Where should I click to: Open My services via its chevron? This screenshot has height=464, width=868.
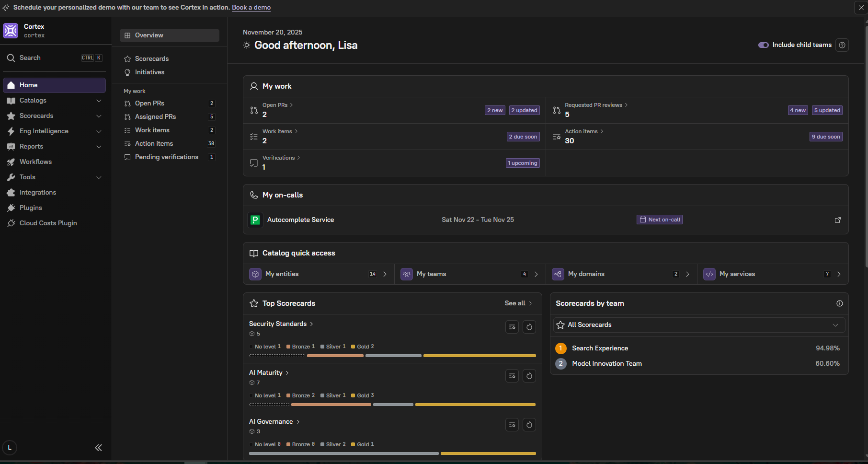click(x=839, y=274)
